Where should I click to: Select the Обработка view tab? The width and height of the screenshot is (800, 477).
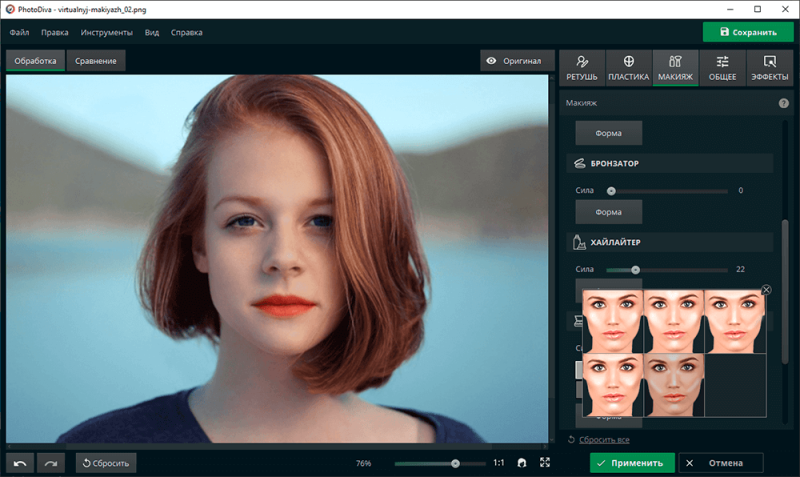[x=35, y=61]
